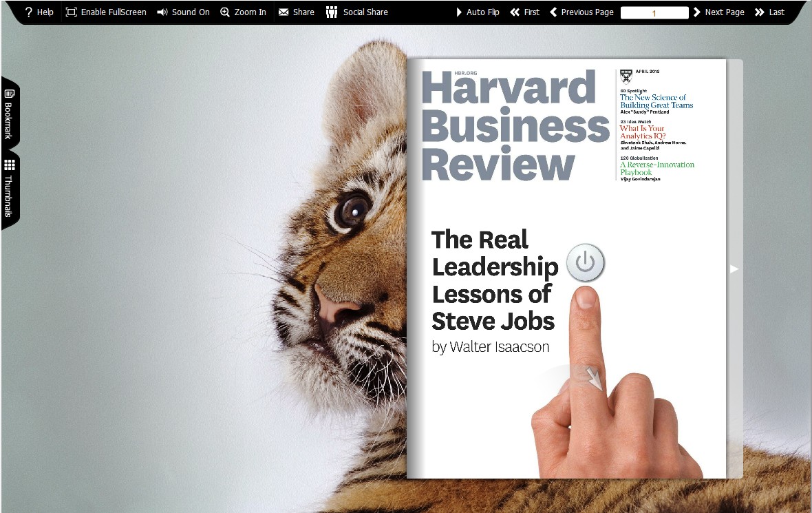
Task: Start Auto Flip playback
Action: (x=478, y=12)
